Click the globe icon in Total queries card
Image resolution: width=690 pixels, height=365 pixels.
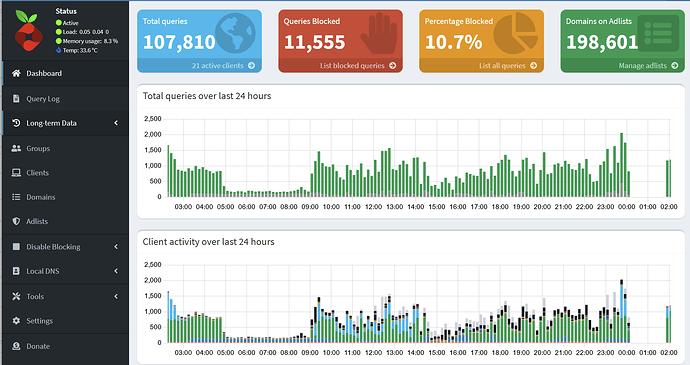[235, 33]
